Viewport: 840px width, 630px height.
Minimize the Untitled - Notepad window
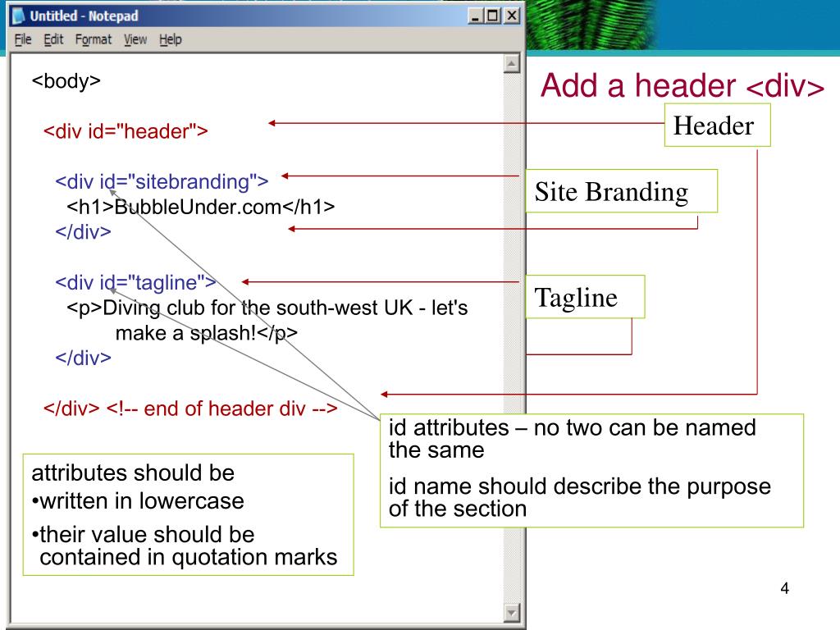point(475,16)
